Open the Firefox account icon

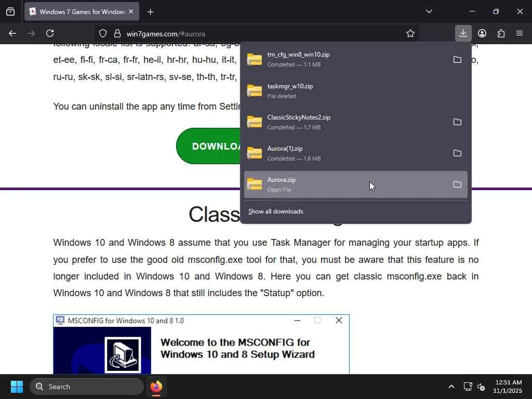click(x=482, y=33)
